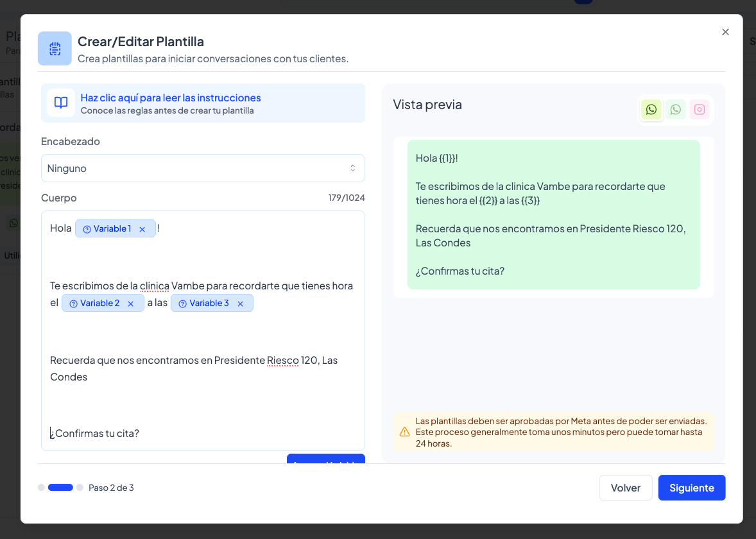Delete Variable 3 using its x icon
The height and width of the screenshot is (539, 756).
click(241, 304)
